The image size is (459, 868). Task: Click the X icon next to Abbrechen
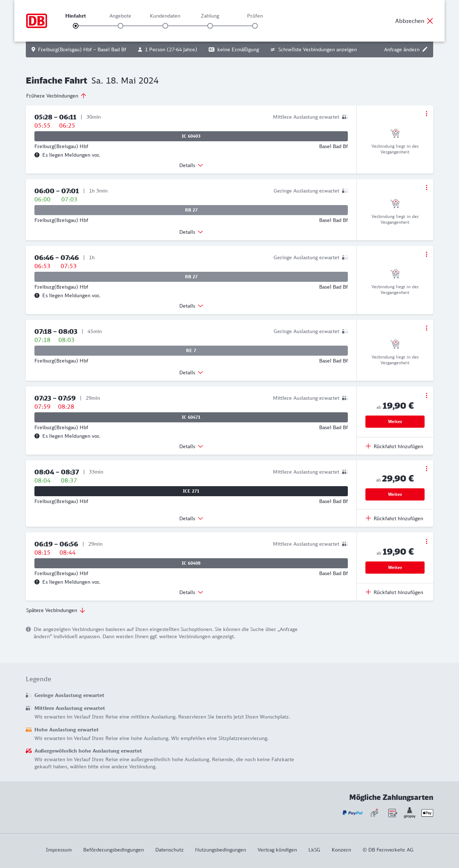(x=430, y=21)
